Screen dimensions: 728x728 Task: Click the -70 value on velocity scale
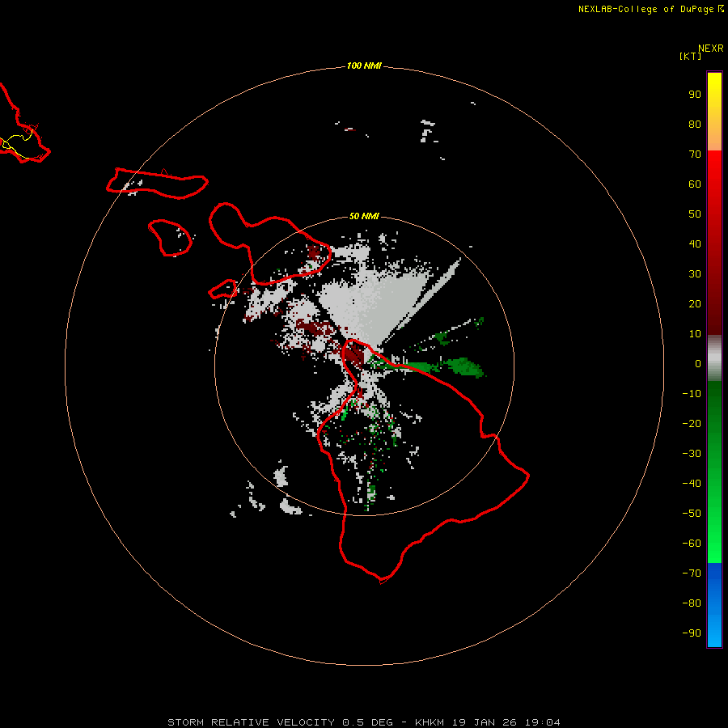692,574
